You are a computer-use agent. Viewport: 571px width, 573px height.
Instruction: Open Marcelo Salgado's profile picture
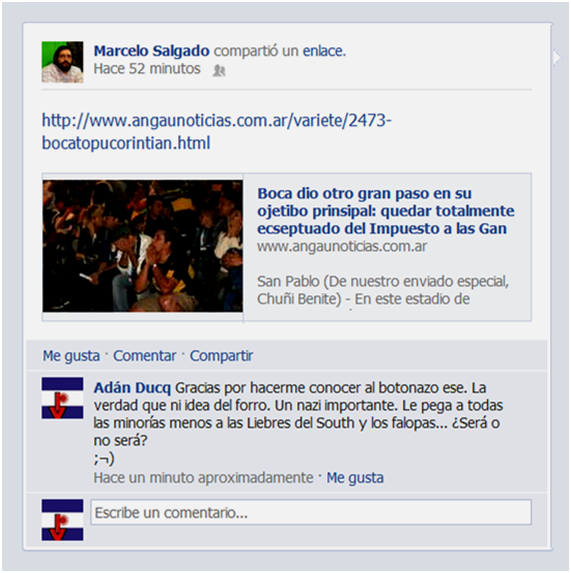tap(62, 62)
